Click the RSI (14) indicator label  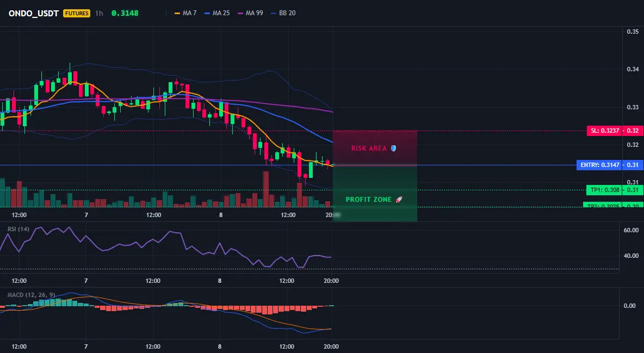[x=18, y=229]
